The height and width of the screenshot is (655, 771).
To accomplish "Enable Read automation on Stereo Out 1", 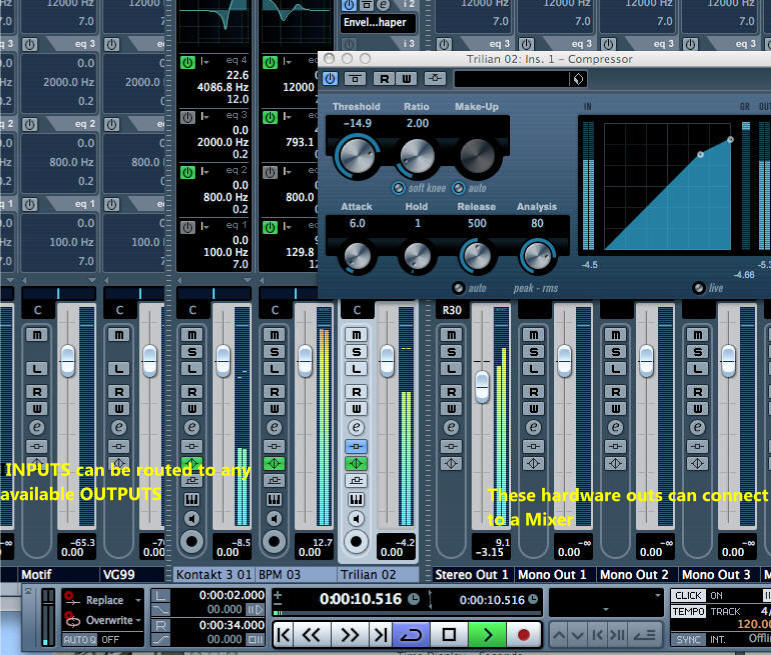I will [451, 392].
